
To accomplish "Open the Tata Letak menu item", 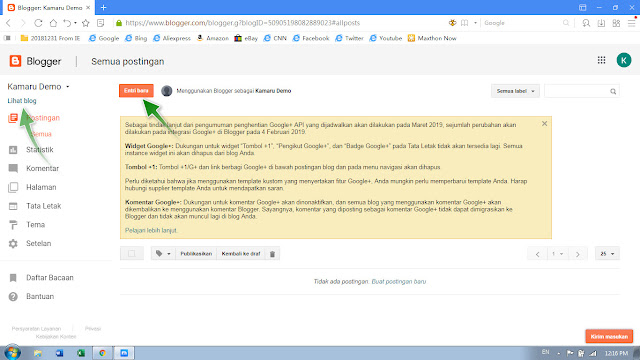I will pos(44,206).
